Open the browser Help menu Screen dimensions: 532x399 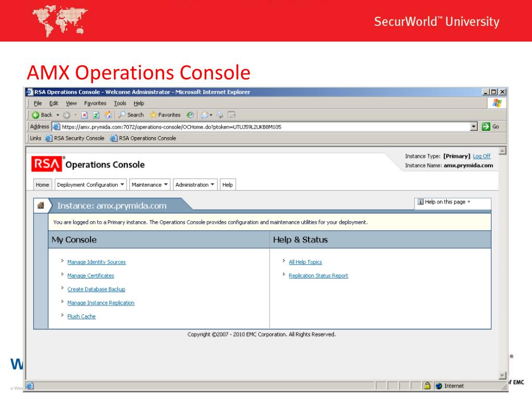pyautogui.click(x=139, y=103)
